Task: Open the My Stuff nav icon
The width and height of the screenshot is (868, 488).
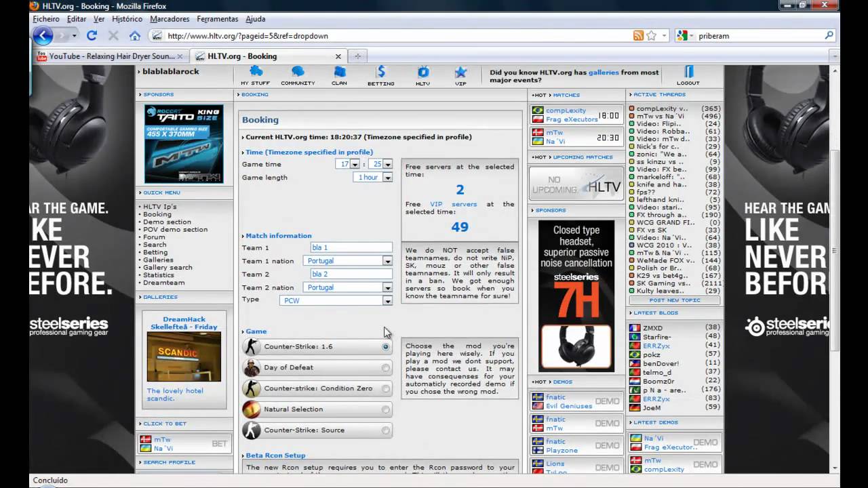Action: pos(256,72)
